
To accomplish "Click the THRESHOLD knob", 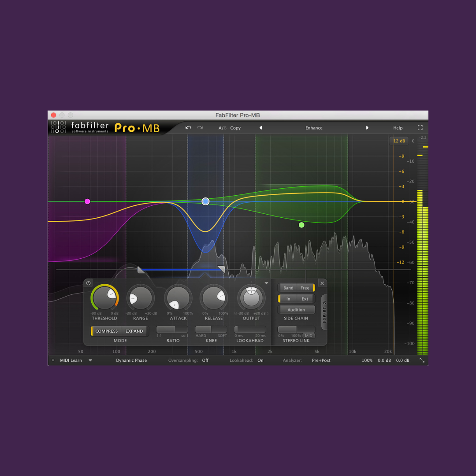I will click(104, 298).
